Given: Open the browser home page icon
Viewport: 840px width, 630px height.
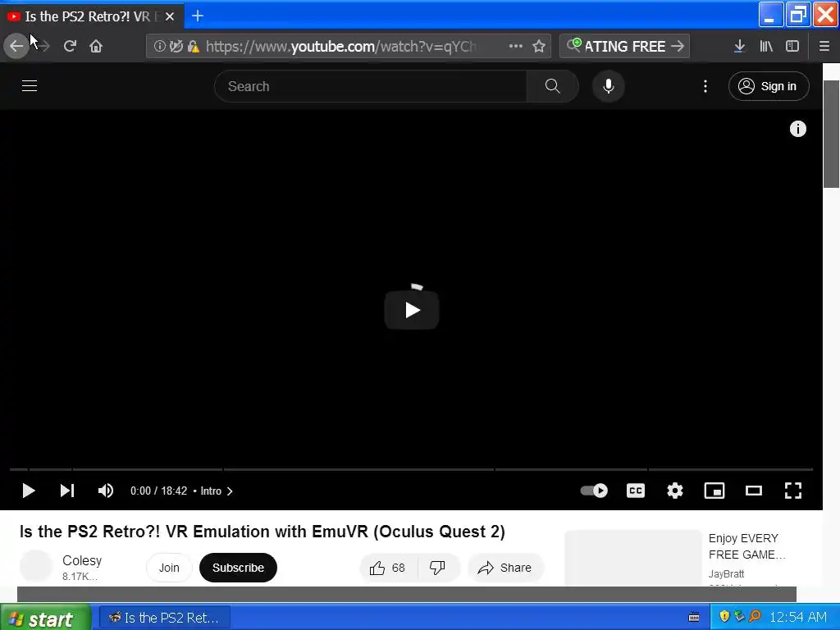Looking at the screenshot, I should tap(96, 46).
